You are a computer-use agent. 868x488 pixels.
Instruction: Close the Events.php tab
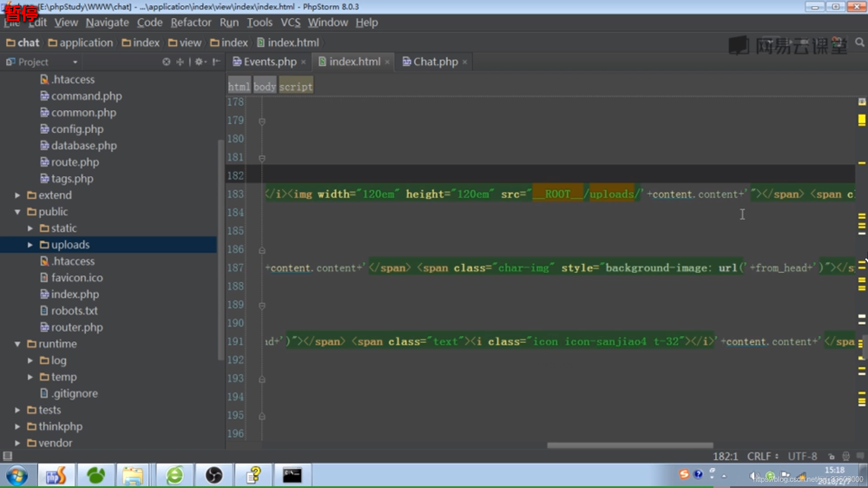303,62
